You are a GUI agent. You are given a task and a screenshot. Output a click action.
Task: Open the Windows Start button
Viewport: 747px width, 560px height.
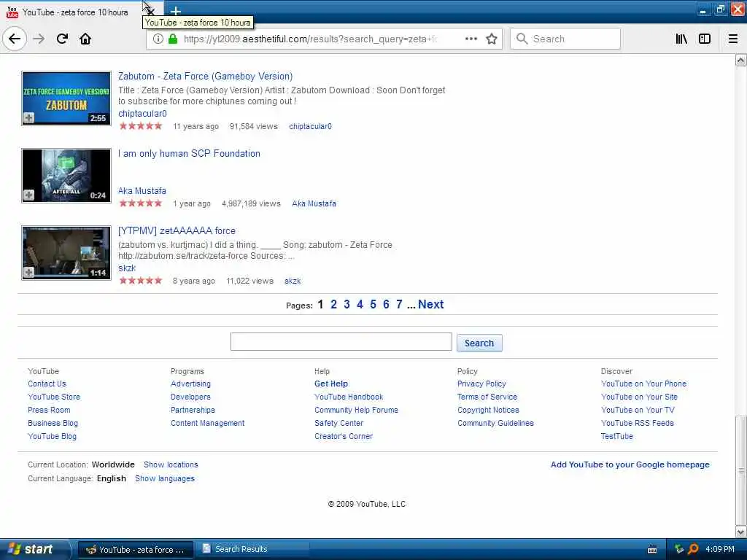click(x=34, y=549)
